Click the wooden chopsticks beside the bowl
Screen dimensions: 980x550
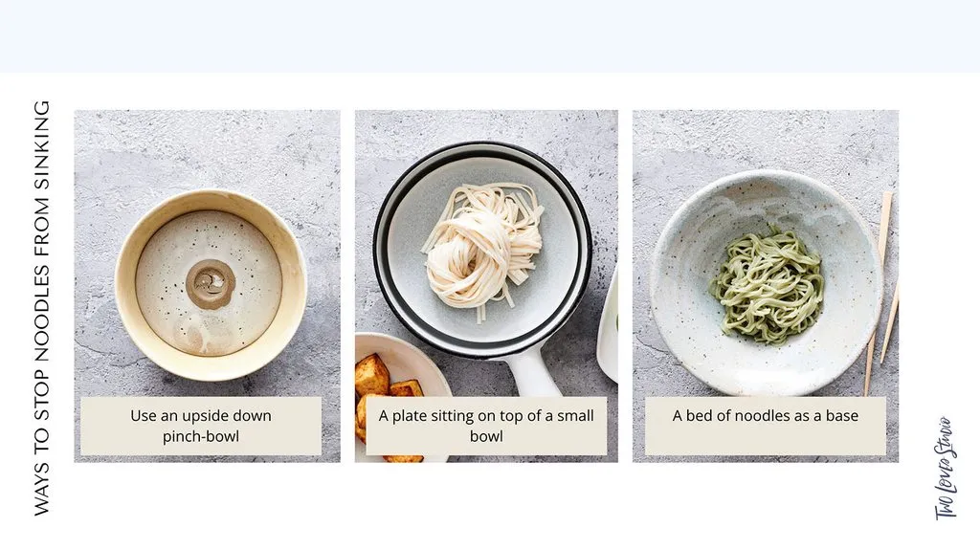882,294
